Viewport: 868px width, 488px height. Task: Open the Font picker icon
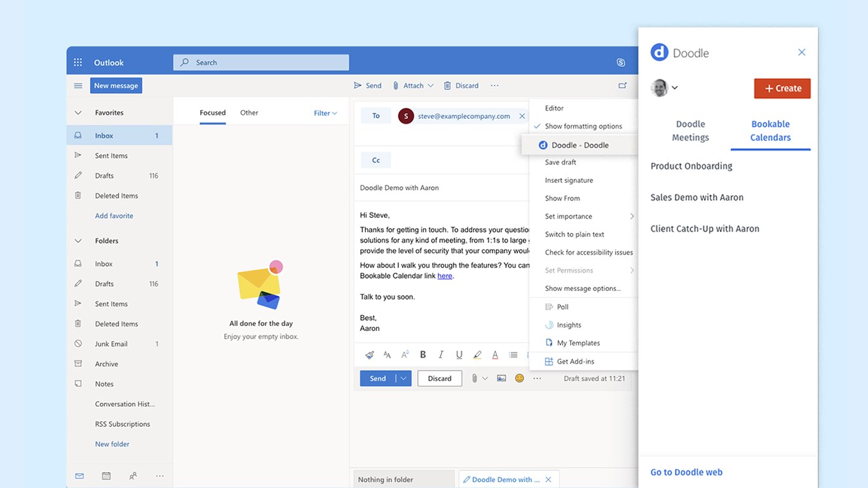pyautogui.click(x=387, y=355)
